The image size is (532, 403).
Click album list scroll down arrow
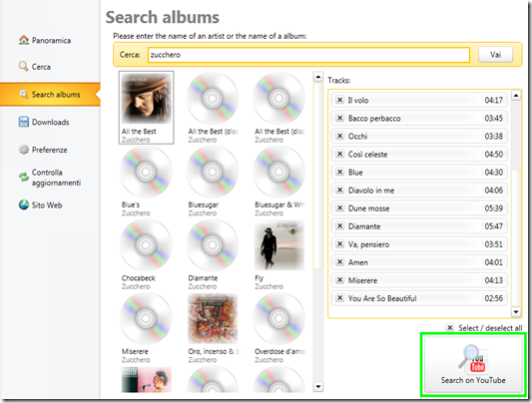tap(318, 386)
